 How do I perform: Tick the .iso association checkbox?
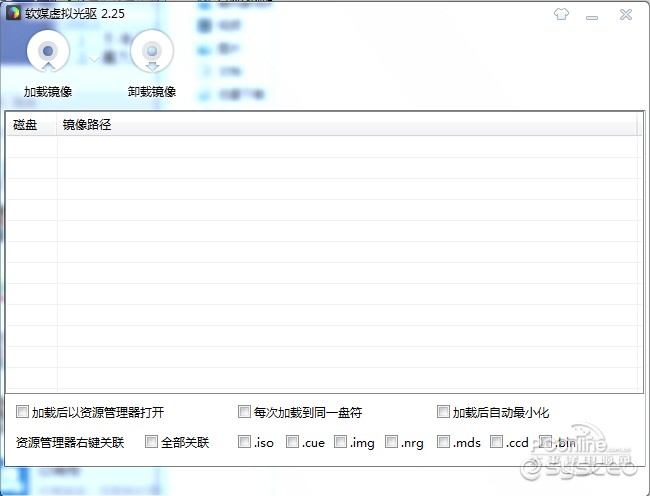pyautogui.click(x=244, y=442)
